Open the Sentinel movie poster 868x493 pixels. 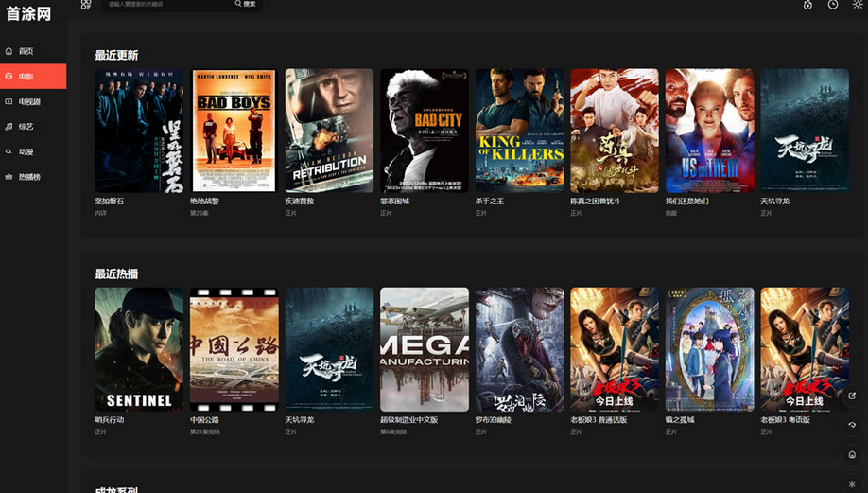click(139, 349)
